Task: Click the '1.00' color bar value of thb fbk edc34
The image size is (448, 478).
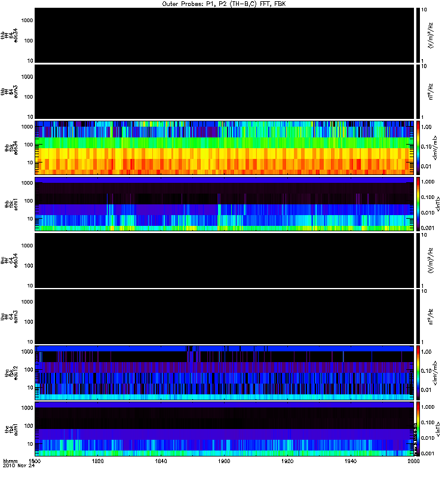Action: (426, 127)
